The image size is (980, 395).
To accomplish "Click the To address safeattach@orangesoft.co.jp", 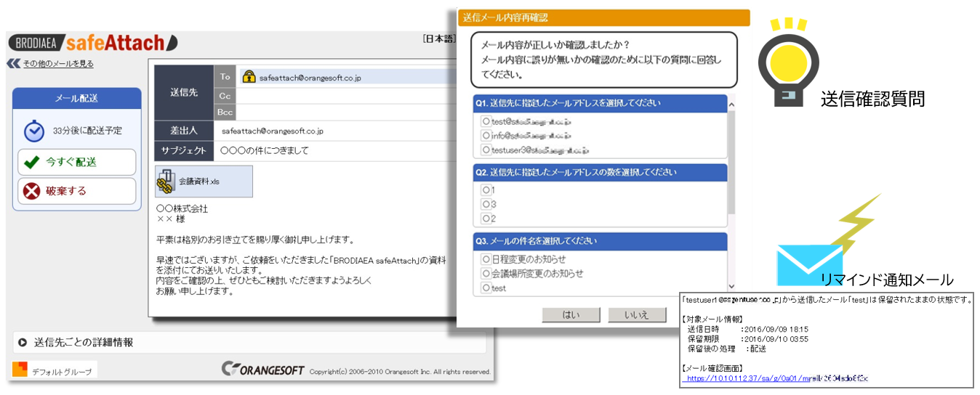I will point(310,76).
